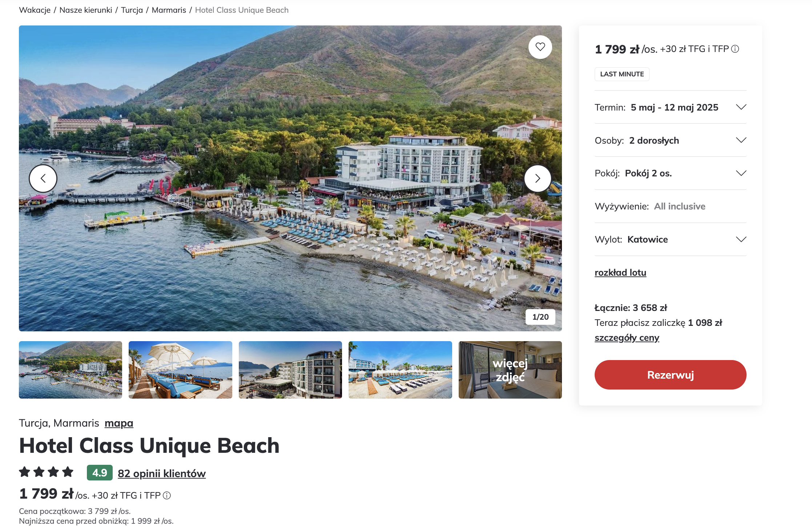Open więcej zdjęć thumbnail
Viewport: 812px width, 531px height.
point(510,370)
